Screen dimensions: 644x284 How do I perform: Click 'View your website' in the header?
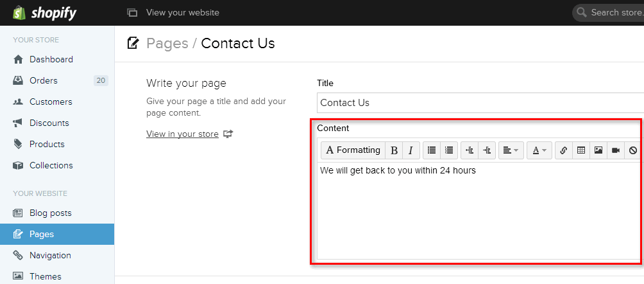click(x=182, y=13)
